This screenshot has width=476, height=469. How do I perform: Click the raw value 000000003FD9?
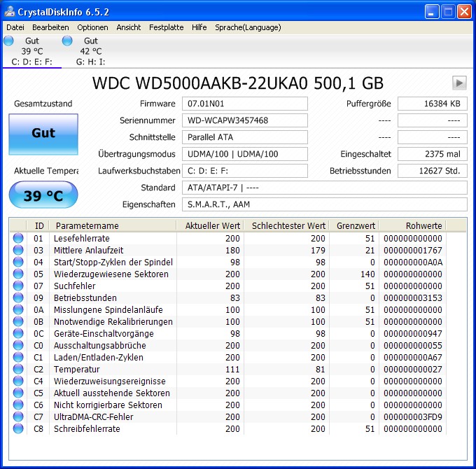(413, 417)
